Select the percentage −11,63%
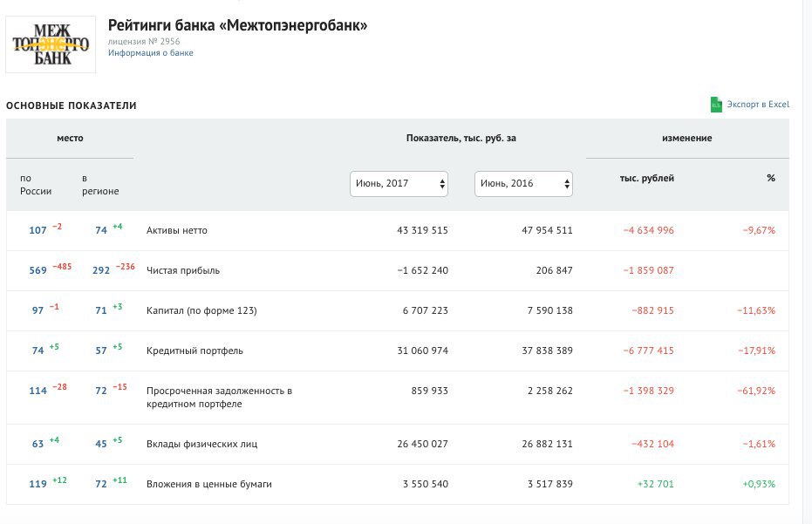Screen dimensions: 812x524 coord(756,310)
